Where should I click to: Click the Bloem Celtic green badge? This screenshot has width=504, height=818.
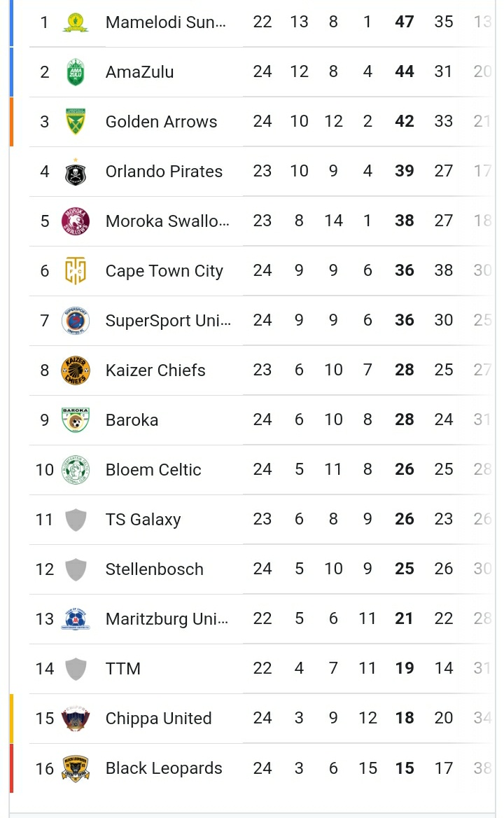click(76, 470)
